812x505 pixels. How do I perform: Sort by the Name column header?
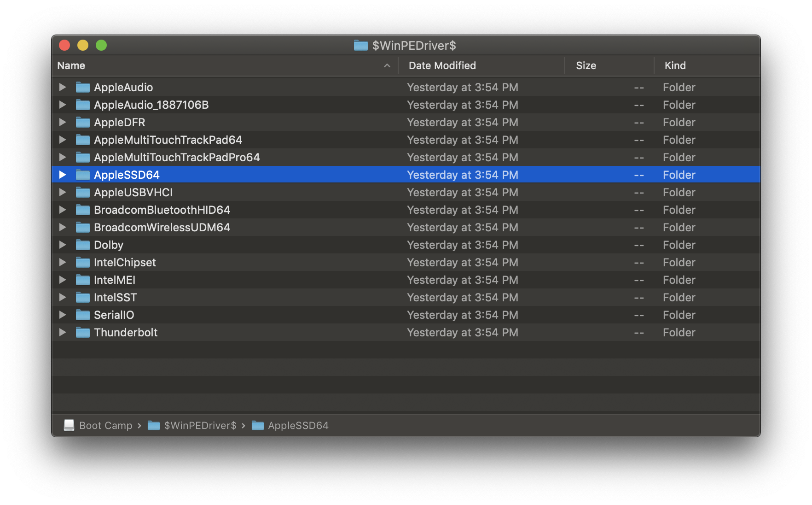pos(225,65)
